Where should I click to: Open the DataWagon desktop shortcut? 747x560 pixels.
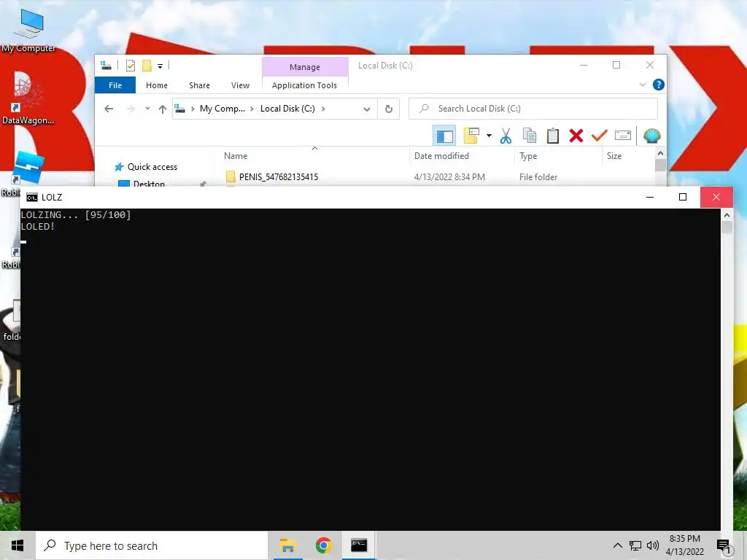tap(28, 98)
